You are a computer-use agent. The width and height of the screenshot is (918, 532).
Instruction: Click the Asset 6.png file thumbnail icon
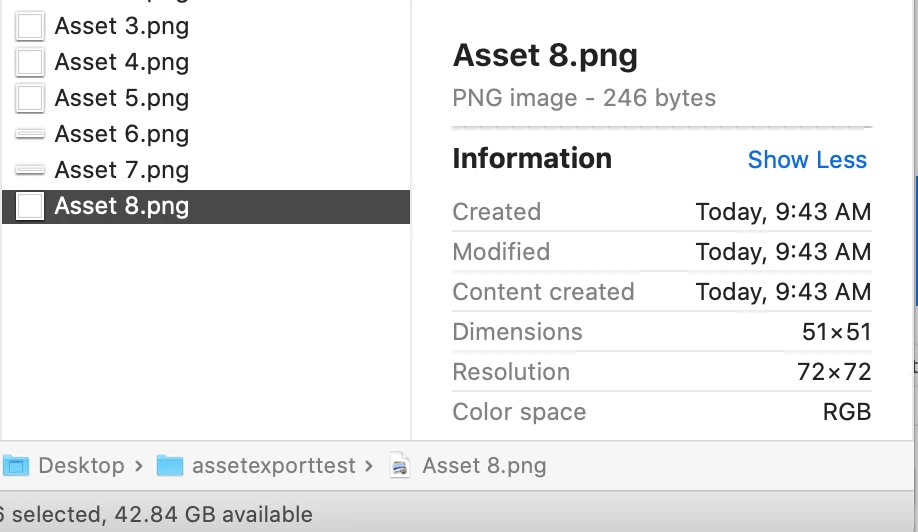[x=31, y=135]
